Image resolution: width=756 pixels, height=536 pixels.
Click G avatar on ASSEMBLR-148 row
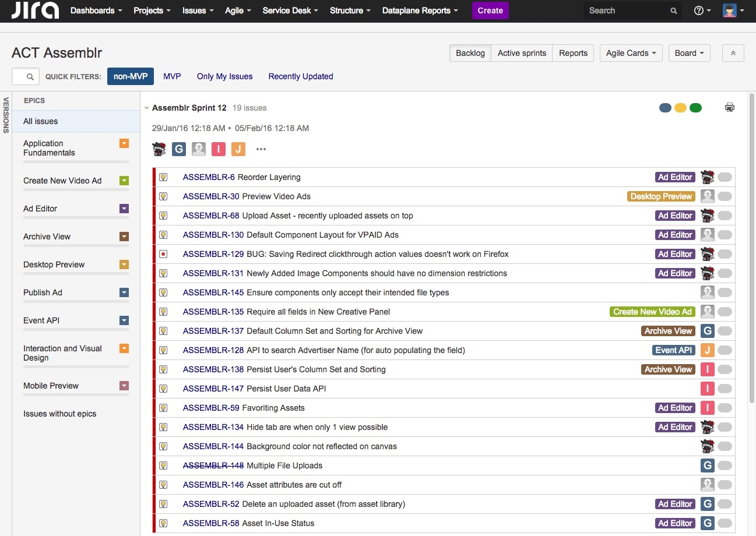click(707, 466)
